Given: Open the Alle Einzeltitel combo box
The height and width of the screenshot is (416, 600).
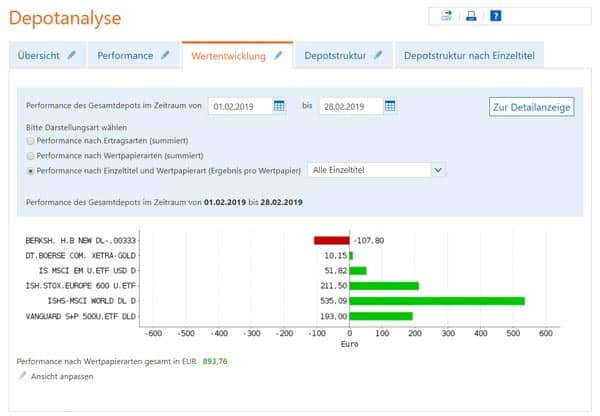Looking at the screenshot, I should [376, 170].
